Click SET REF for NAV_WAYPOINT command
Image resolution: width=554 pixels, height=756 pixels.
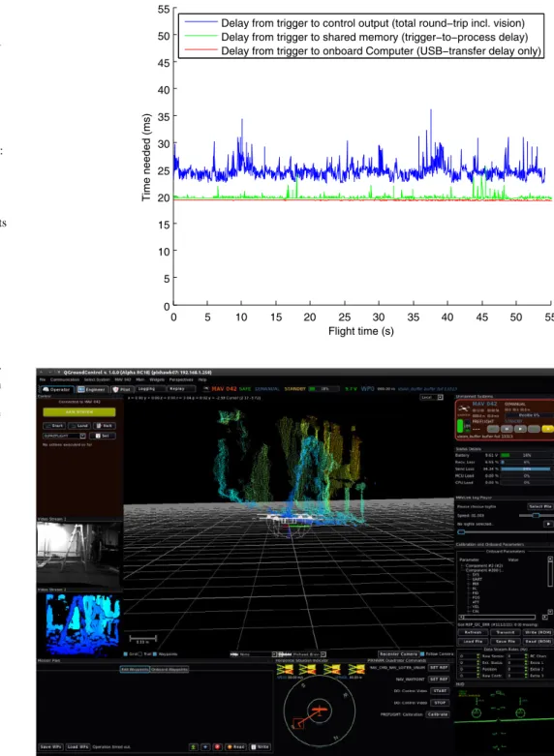point(439,679)
